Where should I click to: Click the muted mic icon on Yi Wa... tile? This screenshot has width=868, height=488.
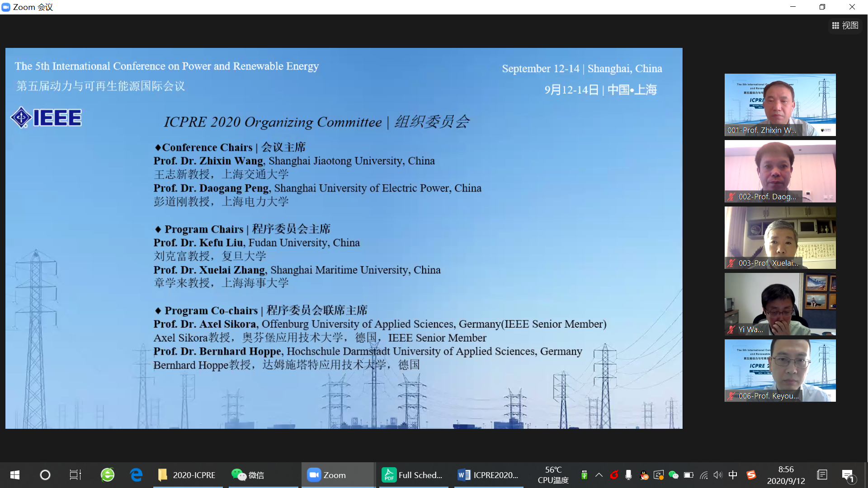731,329
